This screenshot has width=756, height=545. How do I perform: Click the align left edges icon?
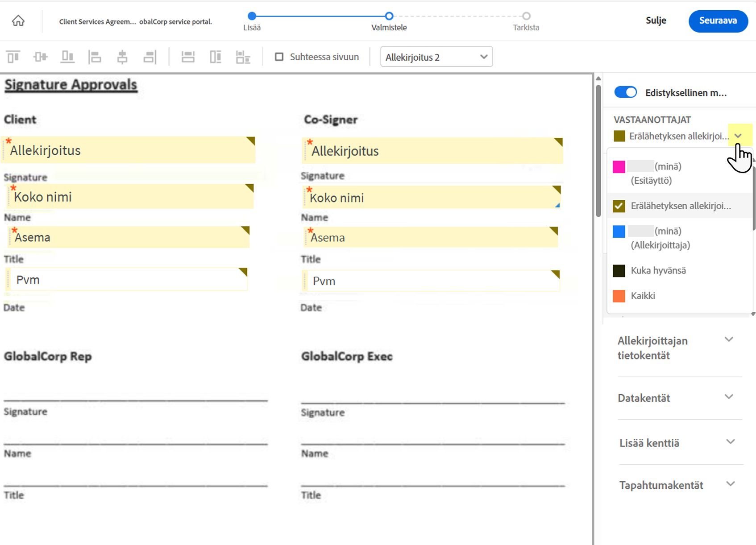pos(95,57)
